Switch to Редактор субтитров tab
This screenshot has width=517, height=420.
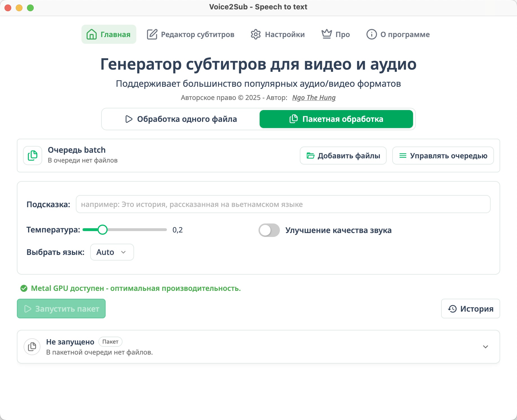coord(191,34)
